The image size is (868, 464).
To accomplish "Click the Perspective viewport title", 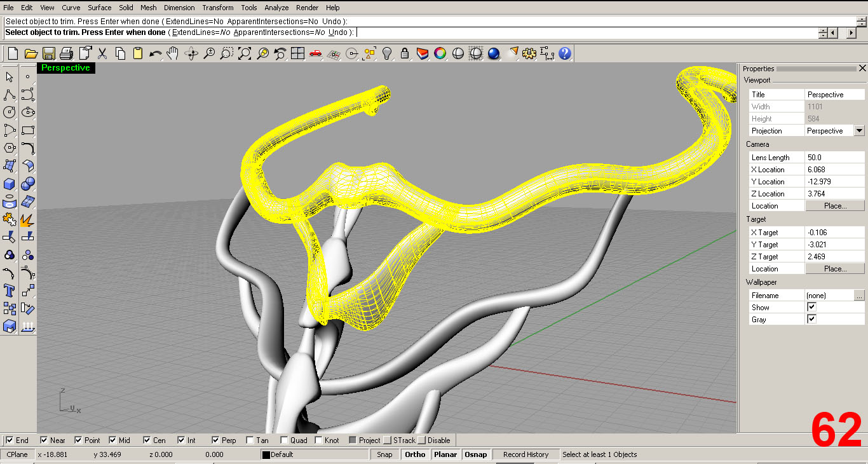I will tap(65, 68).
